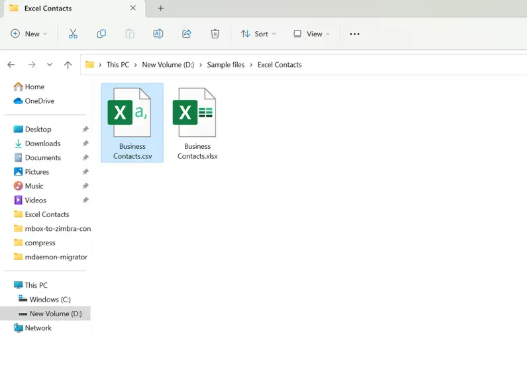
Task: Open Network in navigation pane
Action: tap(33, 328)
